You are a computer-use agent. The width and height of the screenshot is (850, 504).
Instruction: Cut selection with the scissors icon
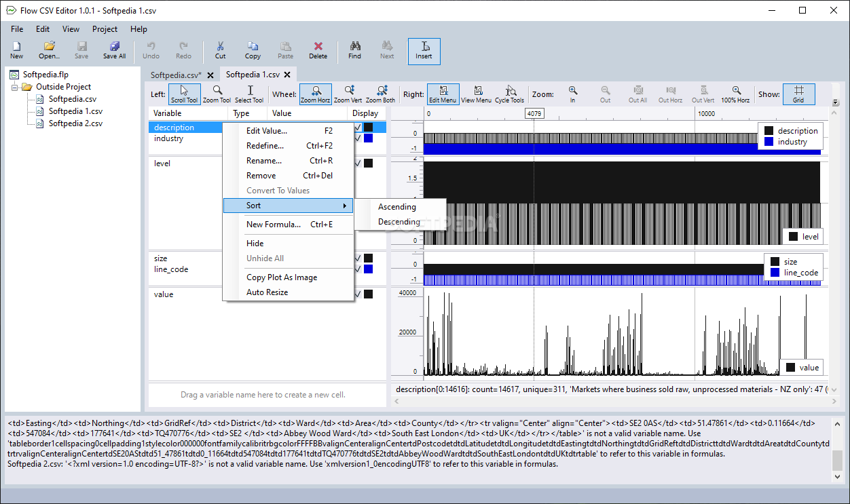[220, 51]
